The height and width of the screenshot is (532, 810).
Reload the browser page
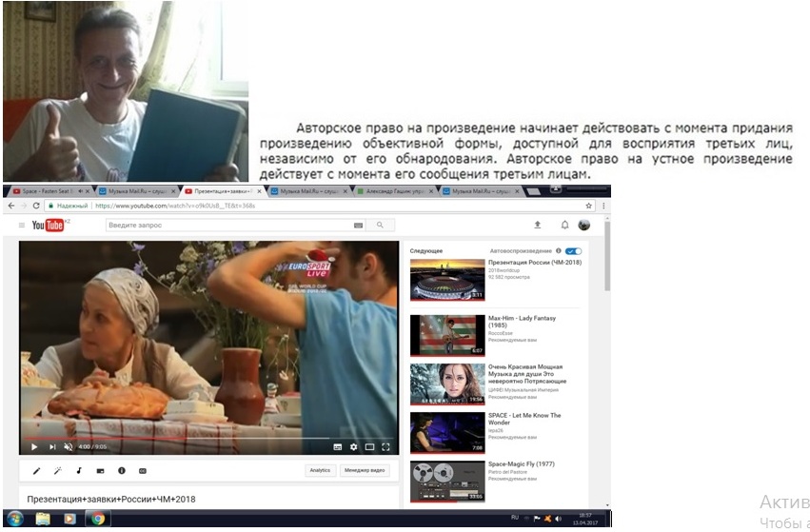click(36, 206)
